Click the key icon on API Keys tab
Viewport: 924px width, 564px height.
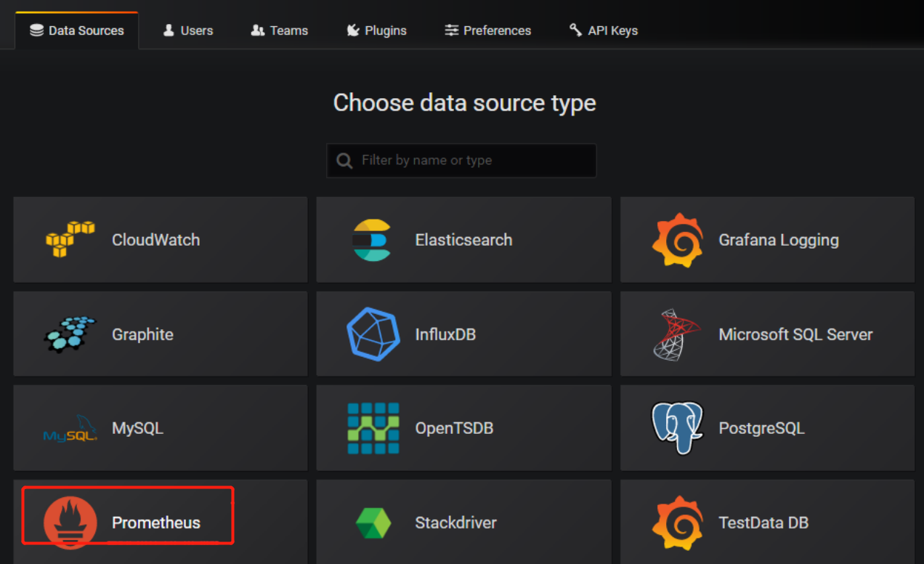576,30
